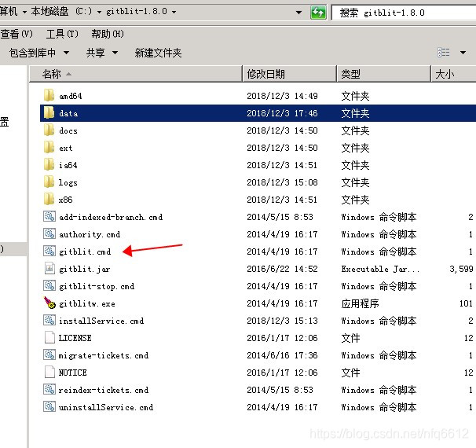Select the file name authority.cmd
Image resolution: width=476 pixels, height=448 pixels.
pos(90,234)
